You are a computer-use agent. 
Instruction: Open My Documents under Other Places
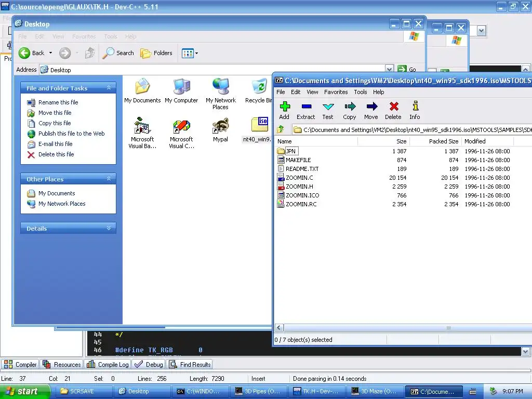pos(56,193)
